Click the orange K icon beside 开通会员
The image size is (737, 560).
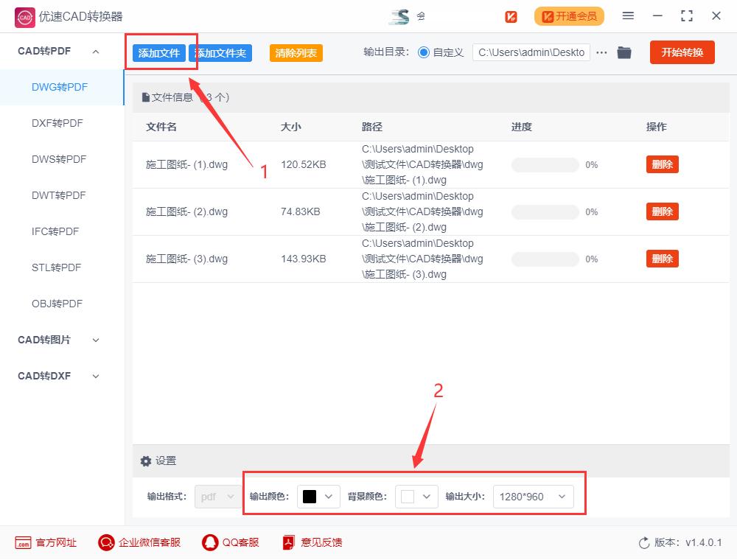click(x=511, y=15)
